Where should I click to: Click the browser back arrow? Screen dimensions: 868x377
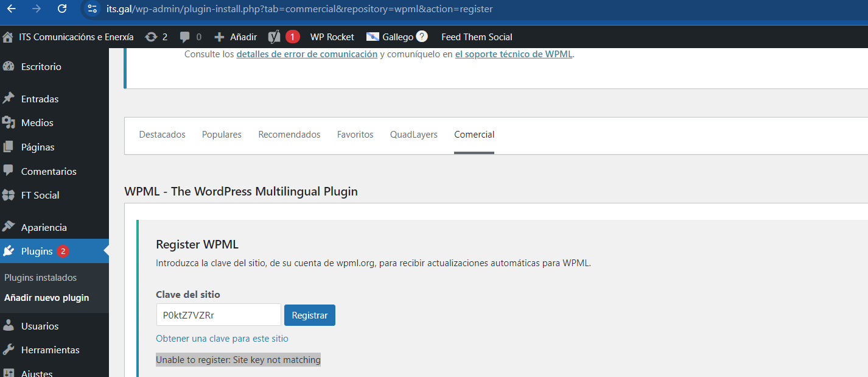coord(12,9)
